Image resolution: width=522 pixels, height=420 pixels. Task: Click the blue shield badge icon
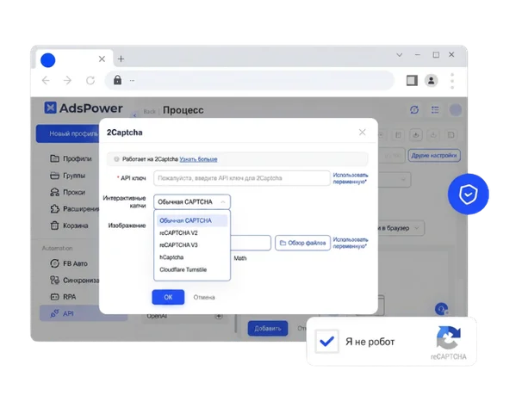(x=468, y=195)
